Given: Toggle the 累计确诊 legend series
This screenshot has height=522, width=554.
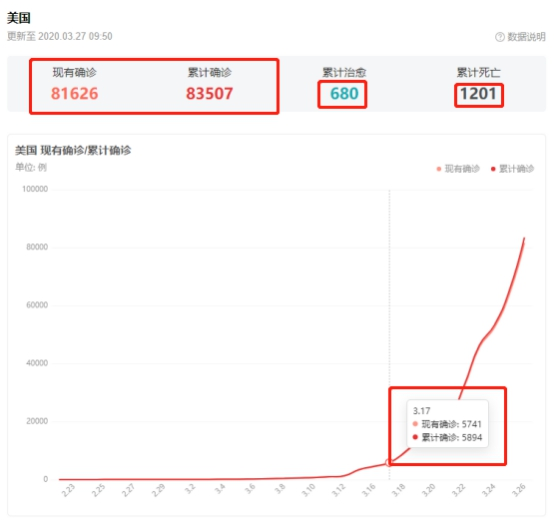Looking at the screenshot, I should coord(512,169).
